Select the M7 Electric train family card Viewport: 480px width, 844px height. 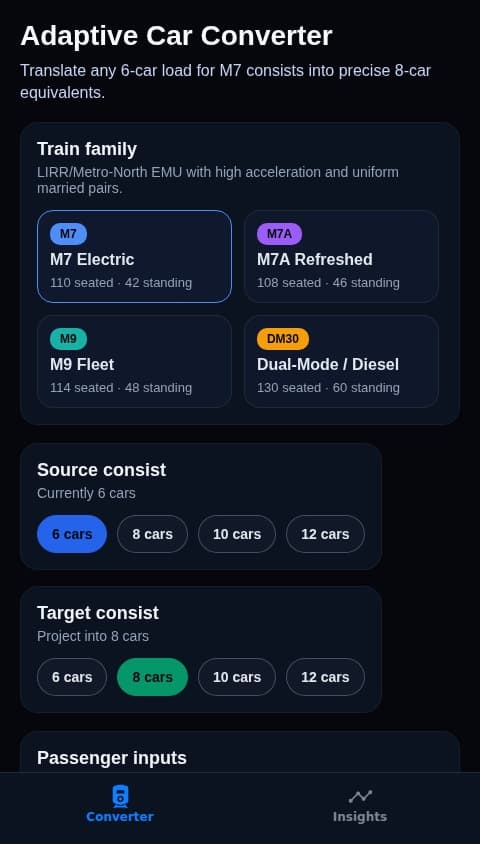click(135, 256)
